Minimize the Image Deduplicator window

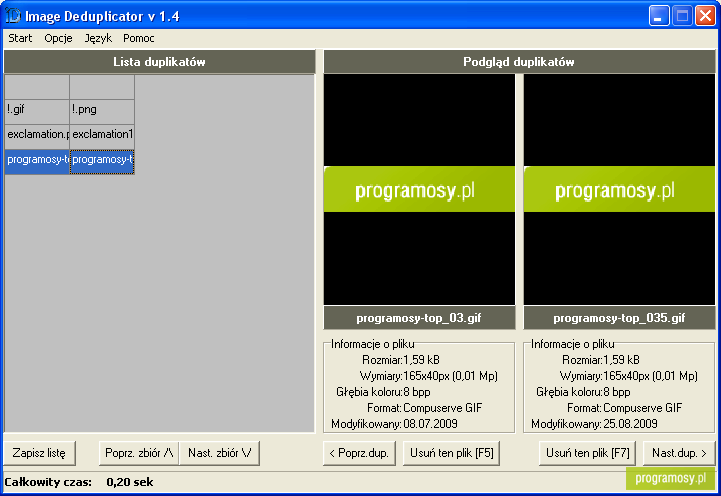659,16
